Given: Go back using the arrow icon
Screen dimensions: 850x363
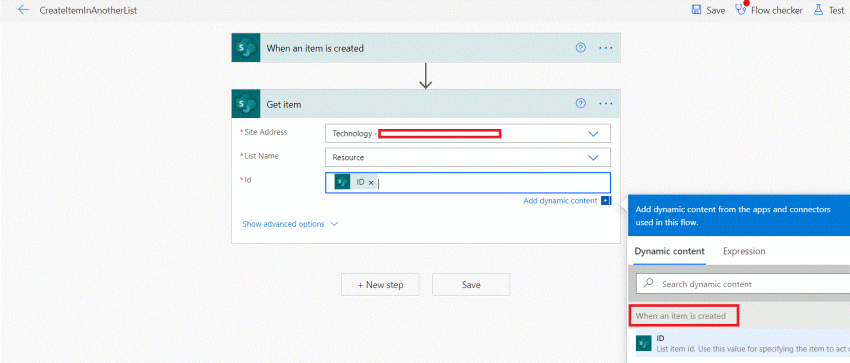Looking at the screenshot, I should tap(23, 10).
